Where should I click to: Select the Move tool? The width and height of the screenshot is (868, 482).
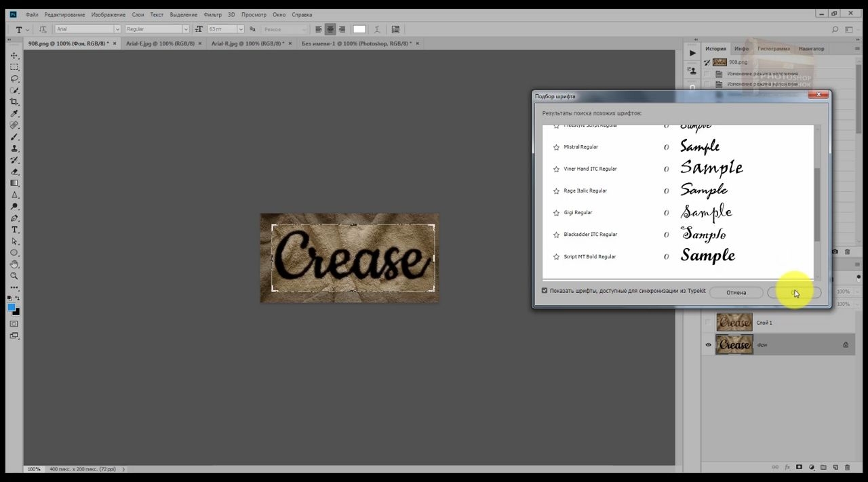click(14, 56)
